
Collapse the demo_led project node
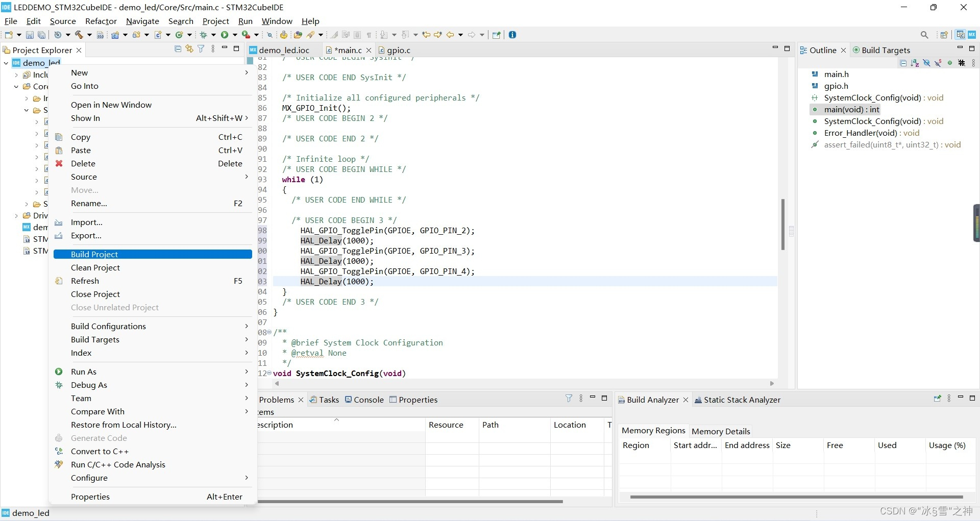[x=6, y=62]
